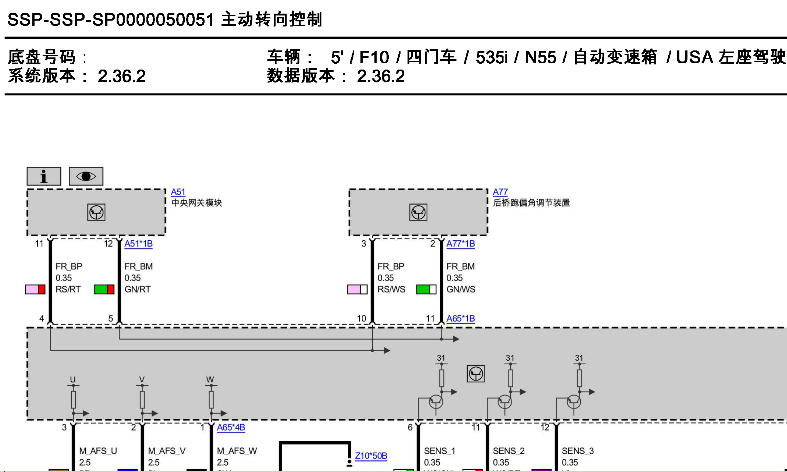Click the RS/WS pink-white wire color swatch
Viewport: 787px width, 472px height.
(357, 289)
